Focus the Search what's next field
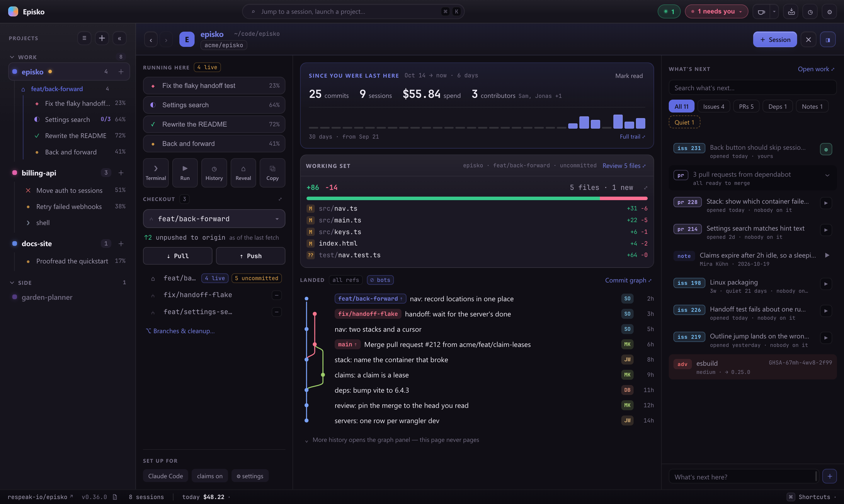The width and height of the screenshot is (844, 504). click(752, 88)
